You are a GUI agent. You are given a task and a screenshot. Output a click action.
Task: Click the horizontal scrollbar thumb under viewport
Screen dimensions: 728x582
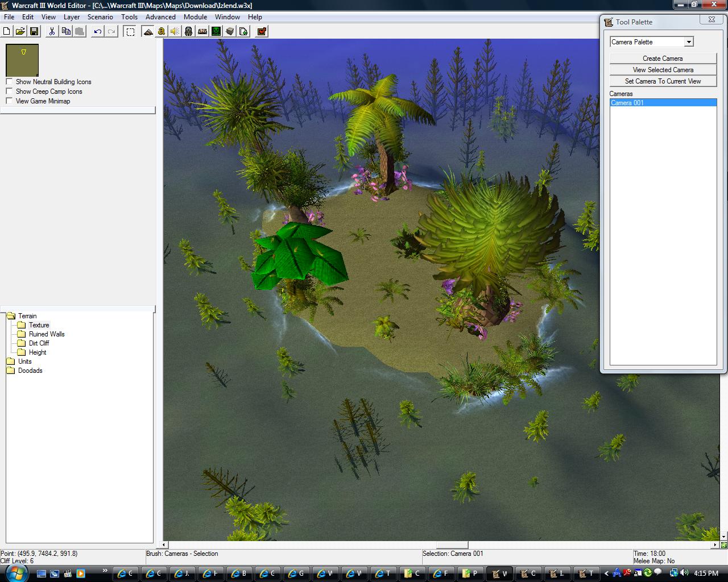coord(452,545)
